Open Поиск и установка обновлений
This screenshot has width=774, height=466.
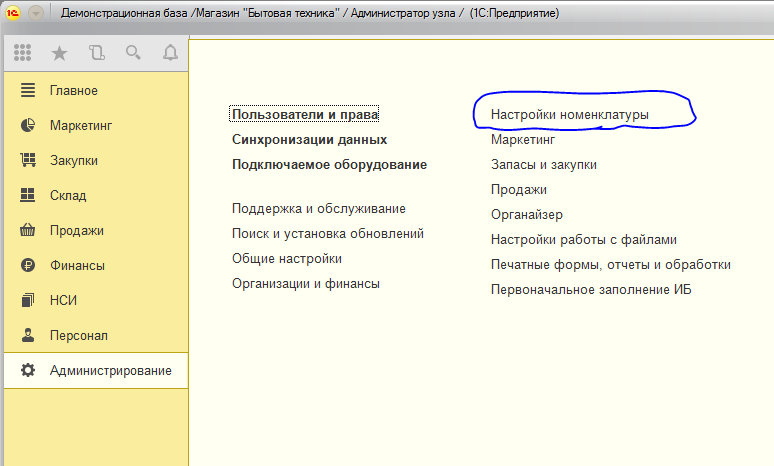(x=328, y=233)
